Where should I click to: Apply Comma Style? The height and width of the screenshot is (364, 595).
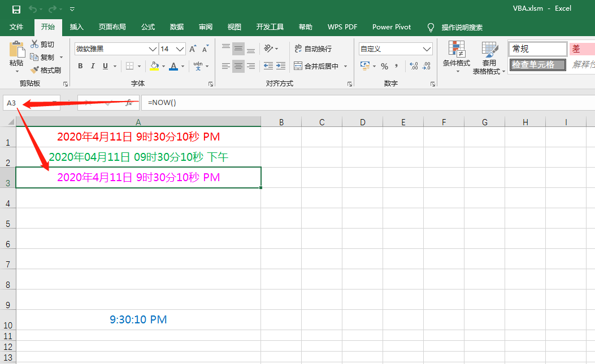click(x=396, y=66)
